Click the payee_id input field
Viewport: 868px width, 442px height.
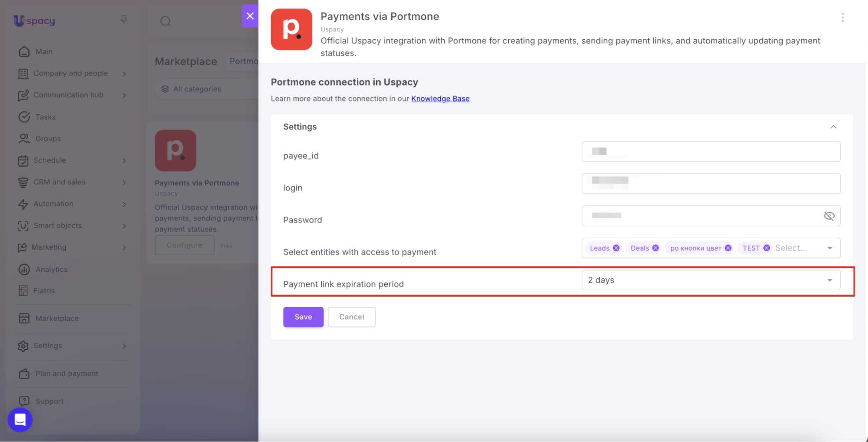click(711, 151)
